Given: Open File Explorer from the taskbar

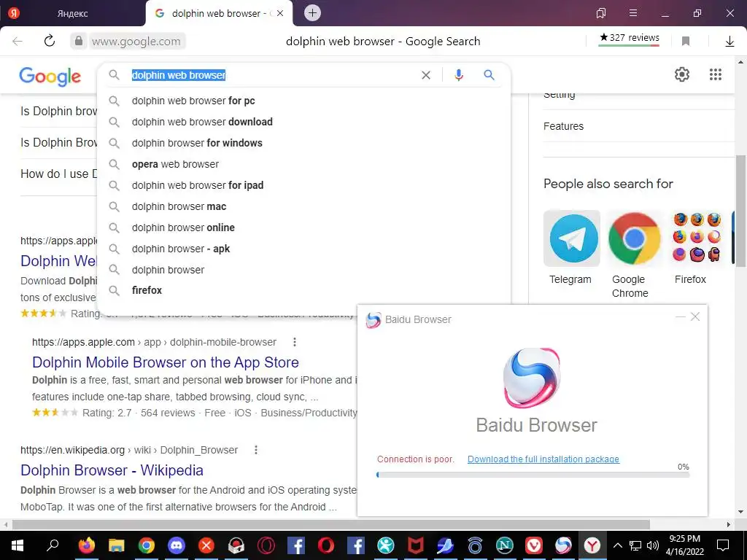Looking at the screenshot, I should 117,545.
